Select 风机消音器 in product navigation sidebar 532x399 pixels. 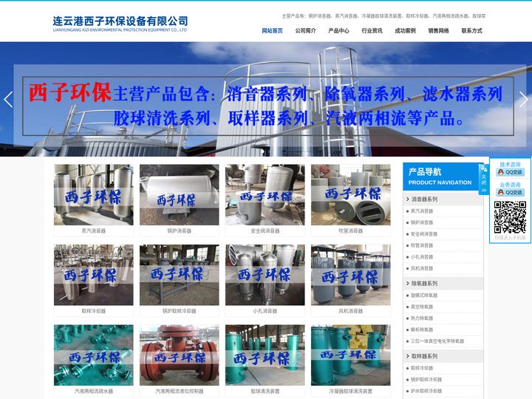422,268
